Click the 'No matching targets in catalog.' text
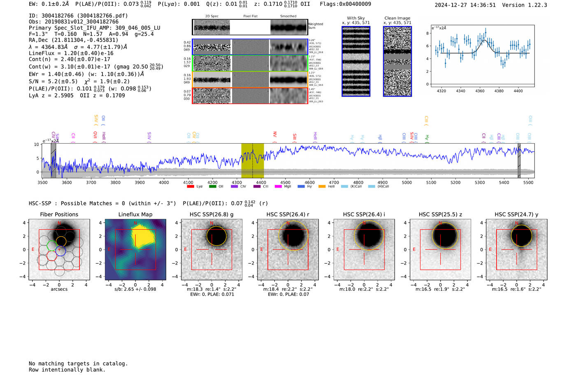Screen dimensions: 576x392 78,364
